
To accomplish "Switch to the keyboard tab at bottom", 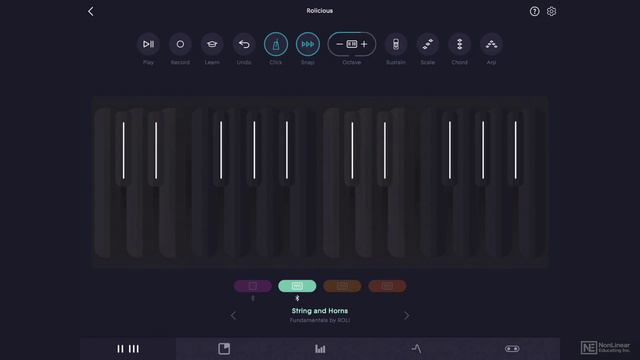I will tap(128, 349).
